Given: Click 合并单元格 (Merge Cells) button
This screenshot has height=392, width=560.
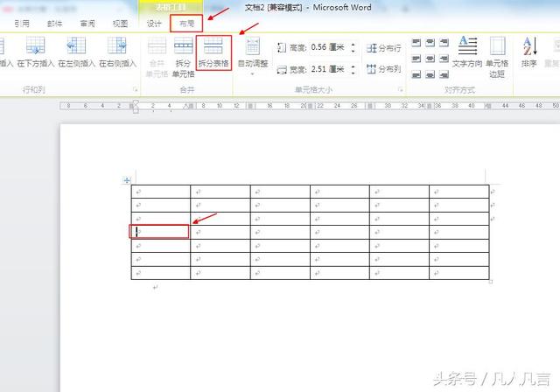Looking at the screenshot, I should coord(157,57).
